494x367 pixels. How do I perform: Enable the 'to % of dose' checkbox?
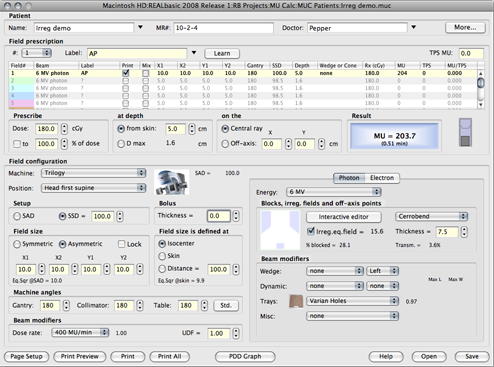17,144
